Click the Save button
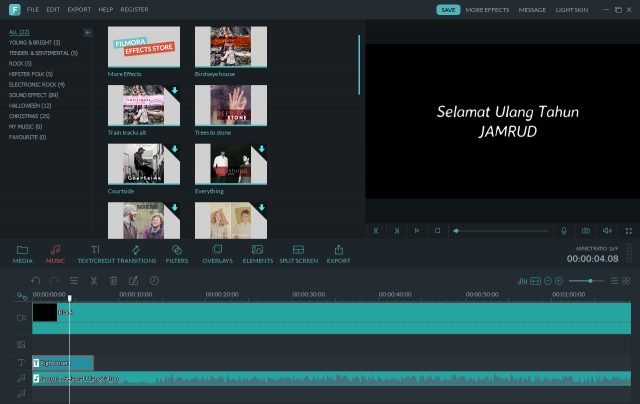 (x=448, y=10)
